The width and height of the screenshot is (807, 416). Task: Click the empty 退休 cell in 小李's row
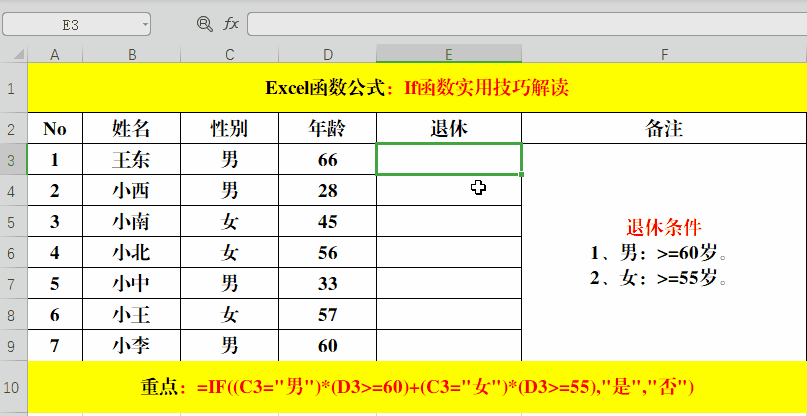tap(449, 345)
